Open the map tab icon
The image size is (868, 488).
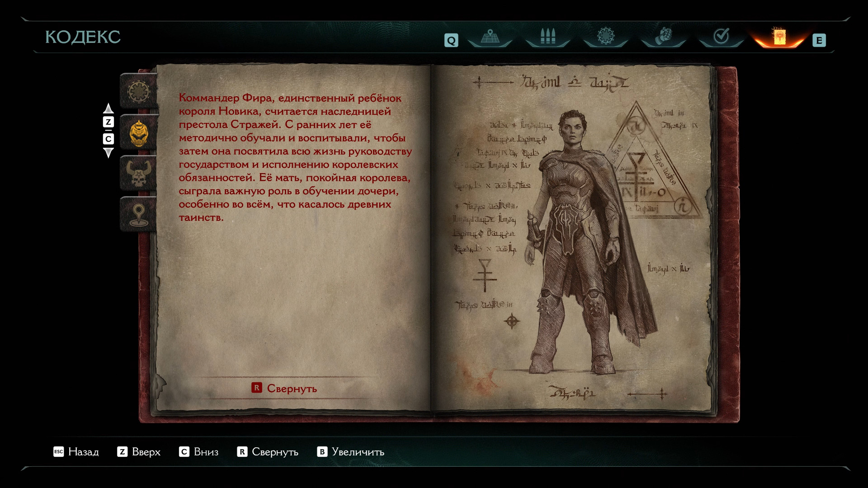tap(490, 37)
